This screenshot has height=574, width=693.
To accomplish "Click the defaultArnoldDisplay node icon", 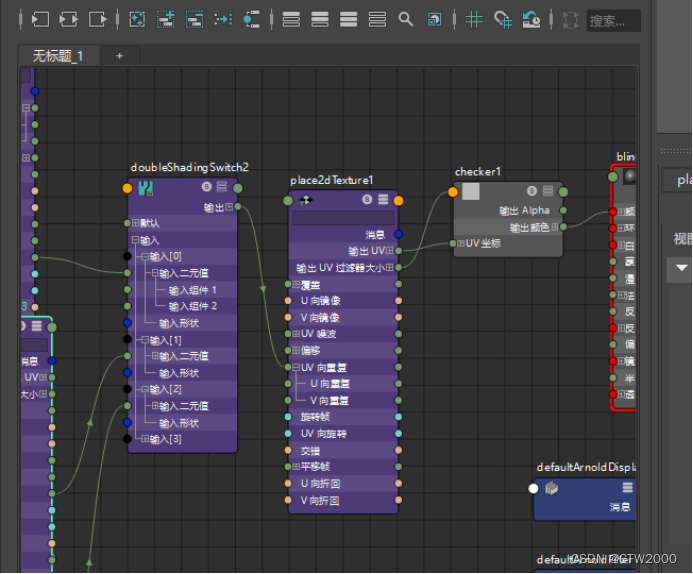I will (x=551, y=488).
